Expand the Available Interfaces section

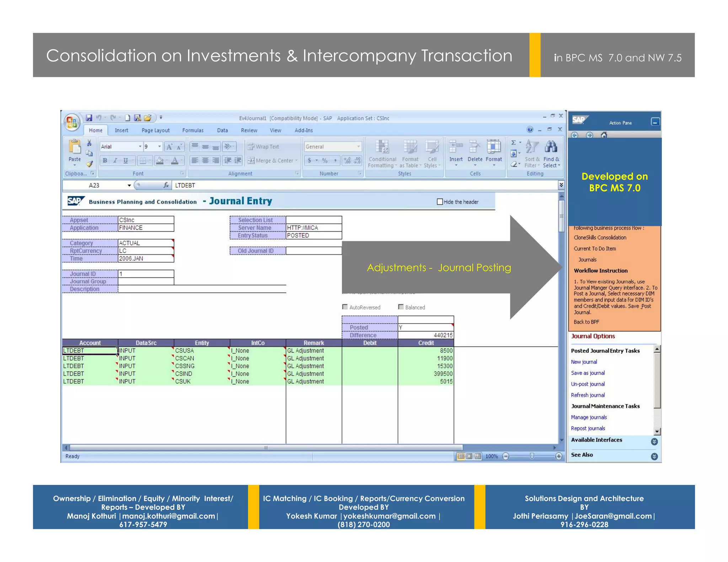coord(654,442)
